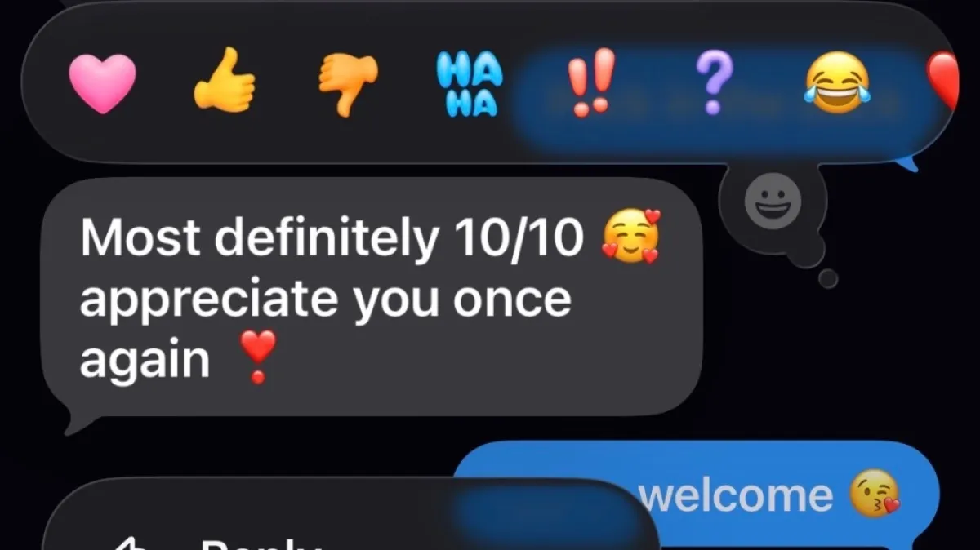Tap the blue 'welcome' message bubble
This screenshot has height=550, width=980.
(697, 494)
